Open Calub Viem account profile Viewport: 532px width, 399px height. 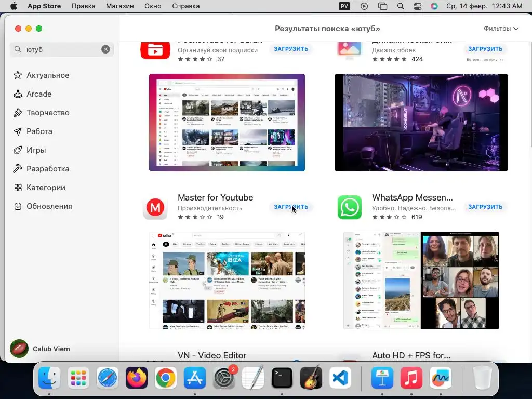pyautogui.click(x=40, y=349)
